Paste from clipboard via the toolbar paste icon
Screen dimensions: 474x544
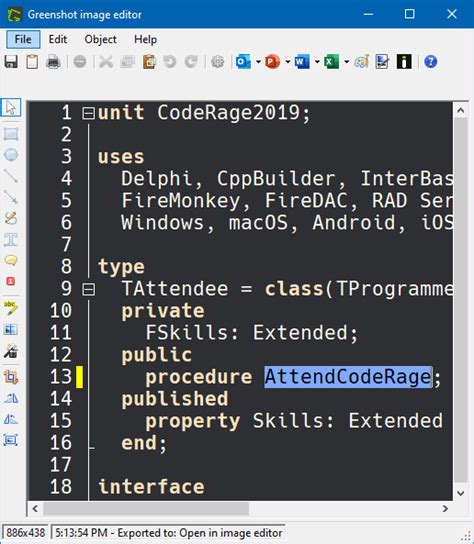click(149, 62)
